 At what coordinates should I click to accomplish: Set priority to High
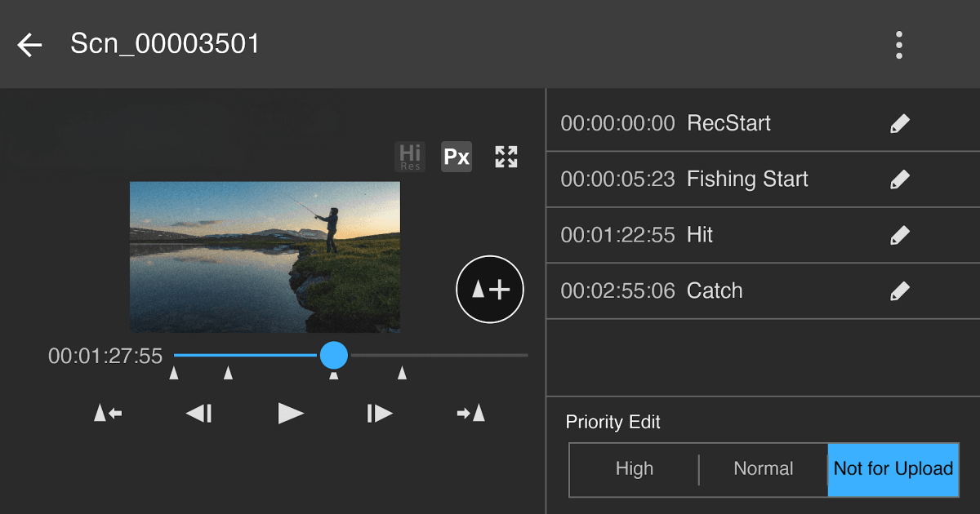pyautogui.click(x=634, y=469)
